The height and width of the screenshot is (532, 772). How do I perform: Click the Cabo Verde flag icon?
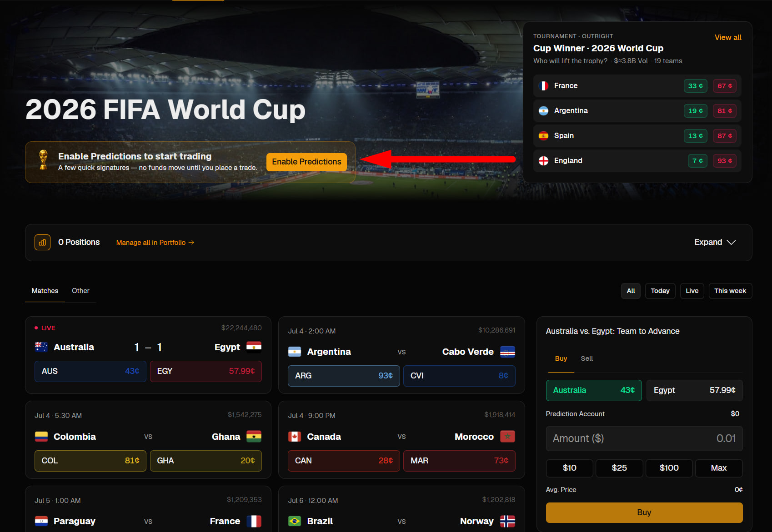(x=507, y=352)
